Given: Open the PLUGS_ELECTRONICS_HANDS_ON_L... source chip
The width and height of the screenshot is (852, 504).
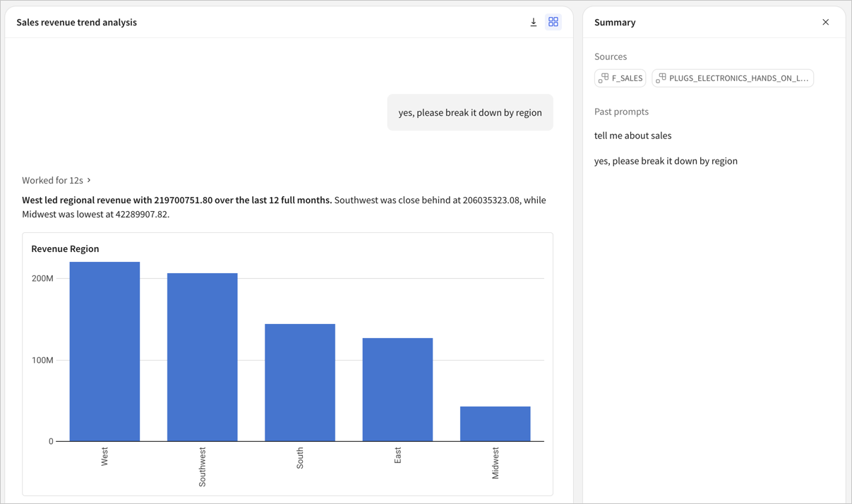Looking at the screenshot, I should [733, 78].
